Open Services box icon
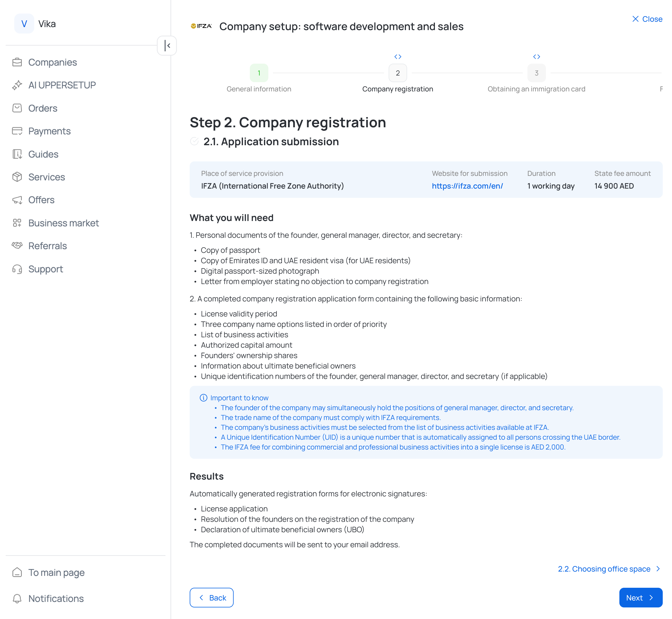Image resolution: width=672 pixels, height=619 pixels. coord(17,177)
